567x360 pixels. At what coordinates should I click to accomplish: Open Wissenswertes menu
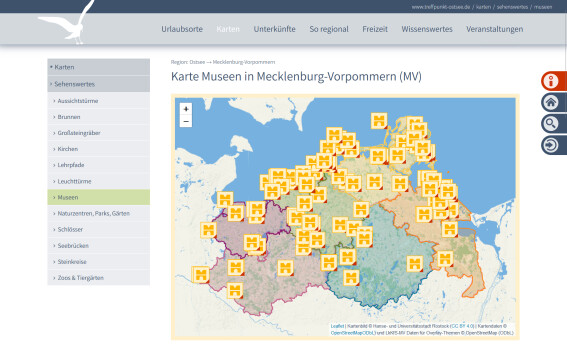pos(427,29)
